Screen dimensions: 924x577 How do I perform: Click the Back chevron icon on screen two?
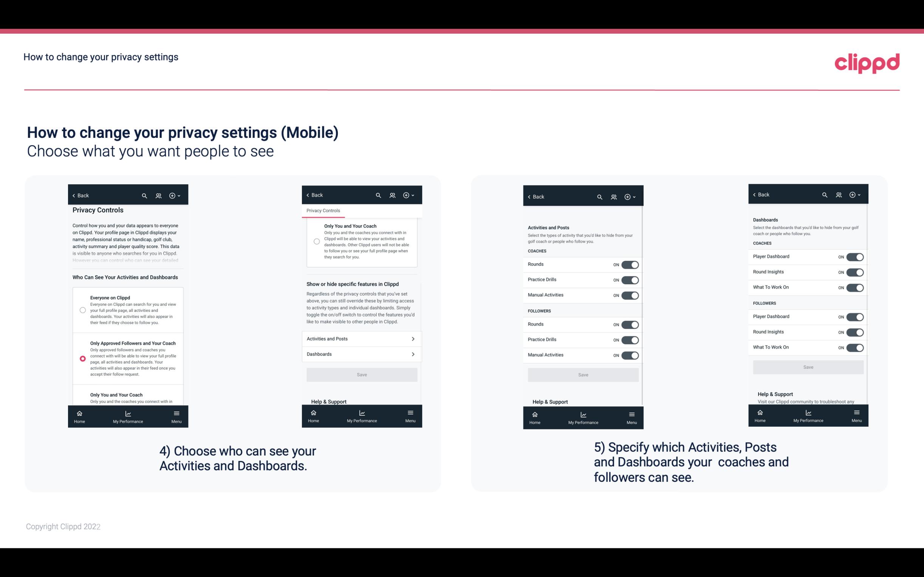[308, 195]
